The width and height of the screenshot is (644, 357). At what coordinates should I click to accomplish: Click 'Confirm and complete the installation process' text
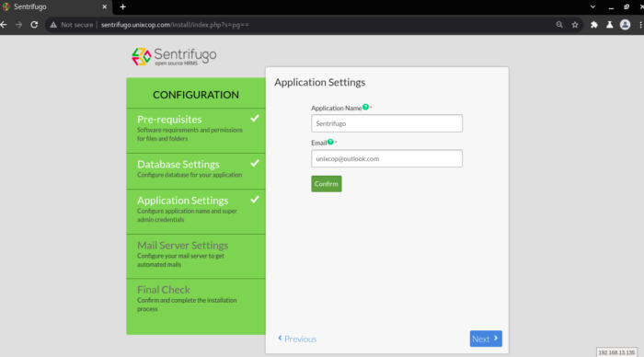[x=187, y=305]
